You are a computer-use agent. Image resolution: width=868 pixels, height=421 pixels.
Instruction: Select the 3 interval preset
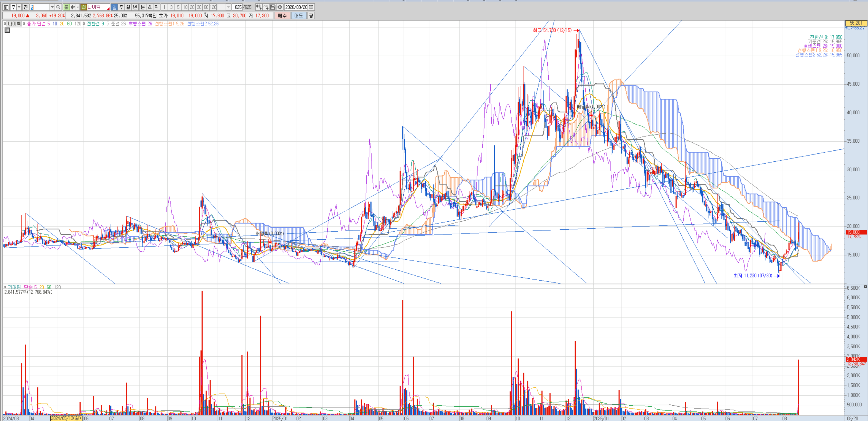point(171,7)
